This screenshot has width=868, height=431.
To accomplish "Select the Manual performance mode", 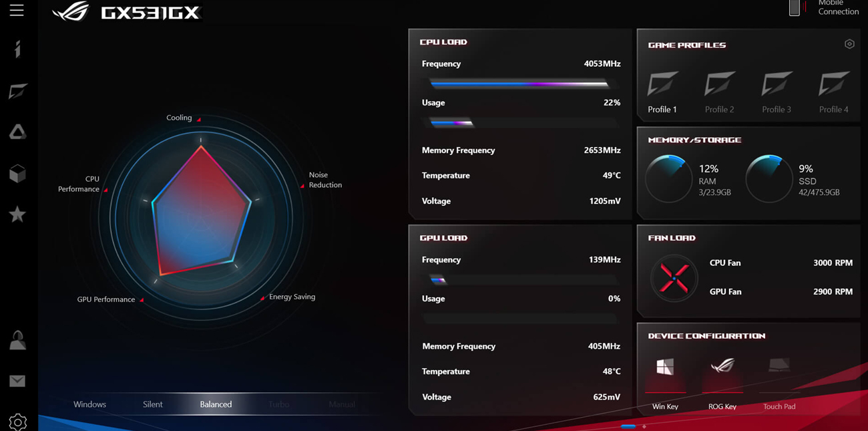I will click(x=342, y=404).
